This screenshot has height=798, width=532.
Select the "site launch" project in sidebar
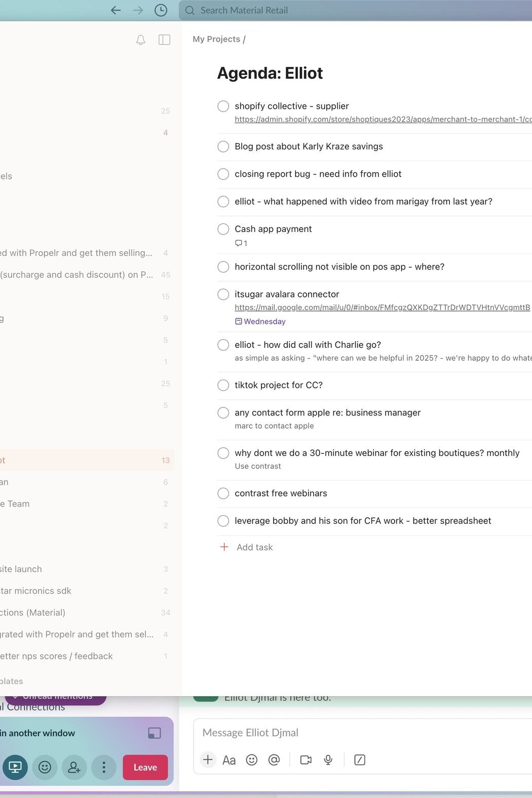[x=21, y=569]
